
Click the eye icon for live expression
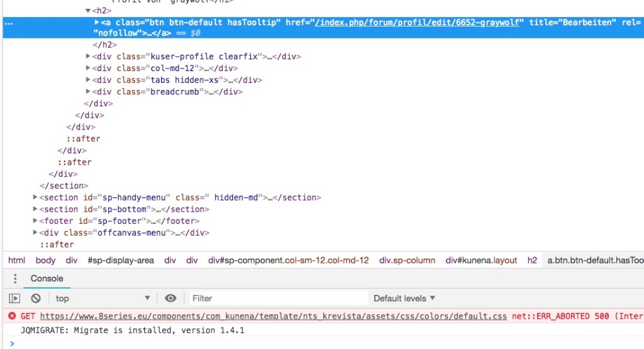point(170,298)
